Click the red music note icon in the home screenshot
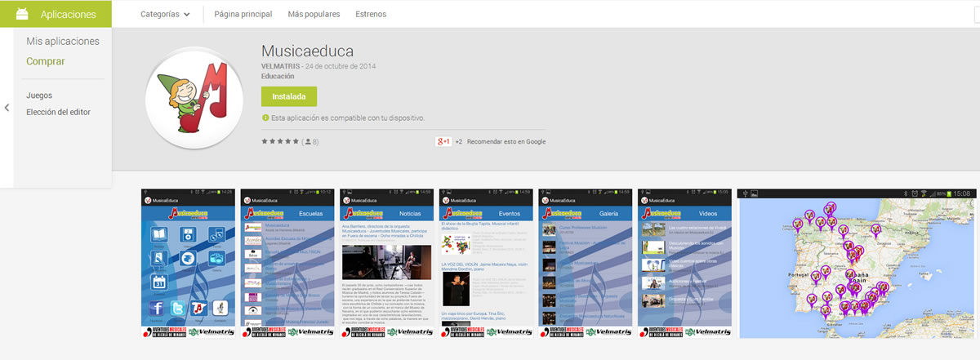980x360 pixels. 198,309
